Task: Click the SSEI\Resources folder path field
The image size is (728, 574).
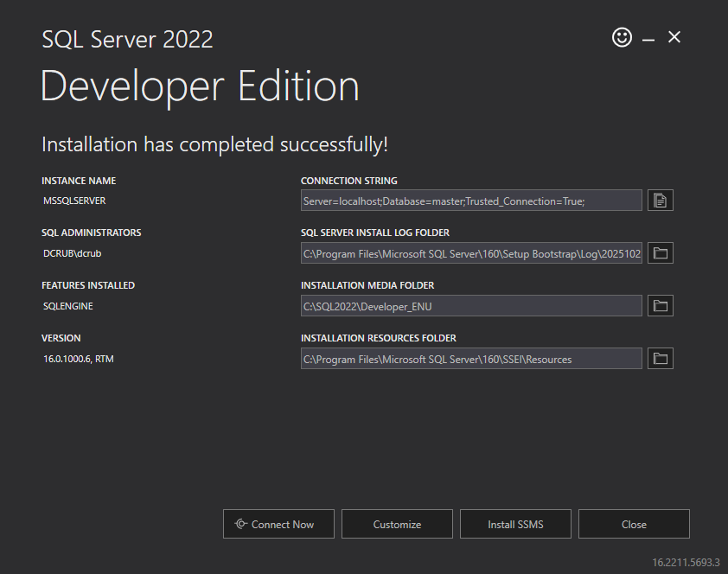Action: pos(471,359)
